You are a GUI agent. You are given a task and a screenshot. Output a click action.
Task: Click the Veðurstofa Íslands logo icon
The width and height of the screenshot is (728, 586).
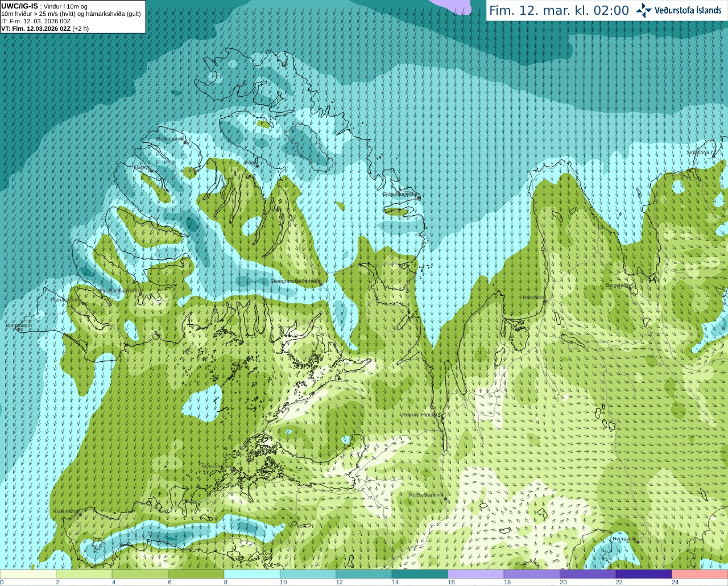pyautogui.click(x=644, y=10)
